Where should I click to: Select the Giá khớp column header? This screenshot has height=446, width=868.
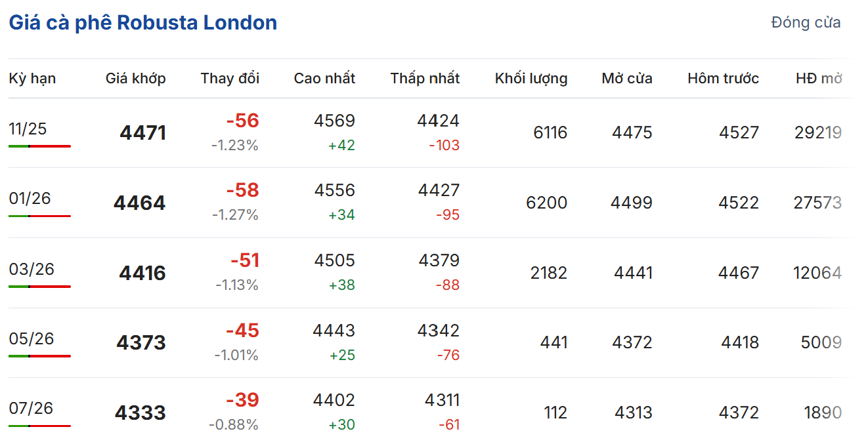click(135, 79)
